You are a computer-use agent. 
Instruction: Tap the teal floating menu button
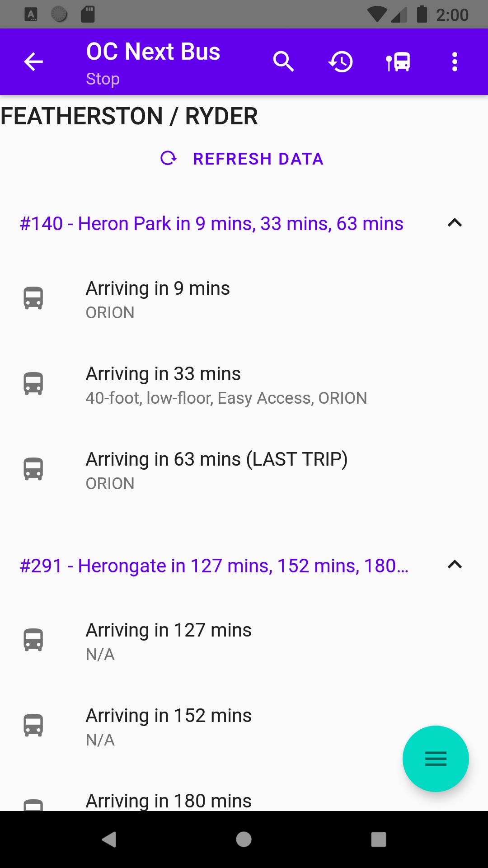(x=436, y=759)
